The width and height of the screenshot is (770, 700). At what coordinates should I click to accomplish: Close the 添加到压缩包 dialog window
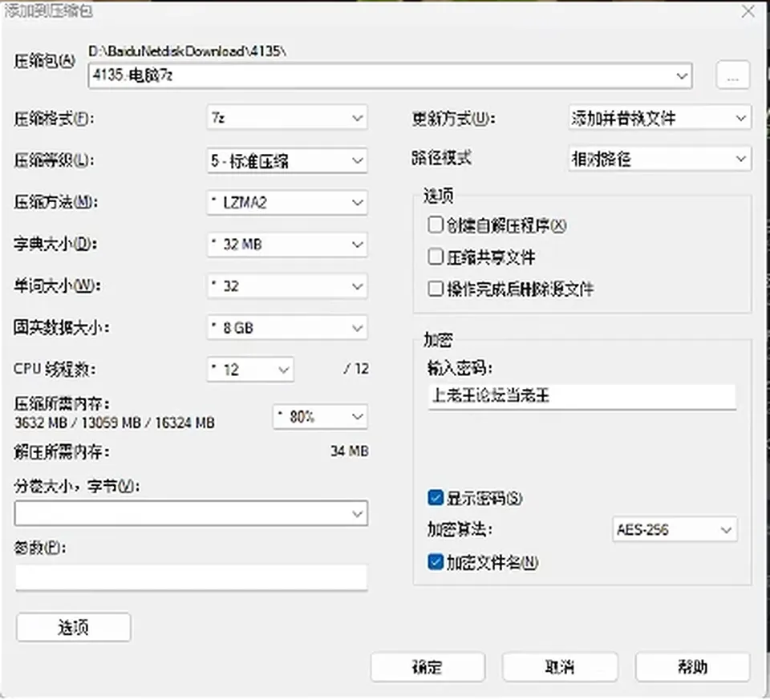(748, 11)
